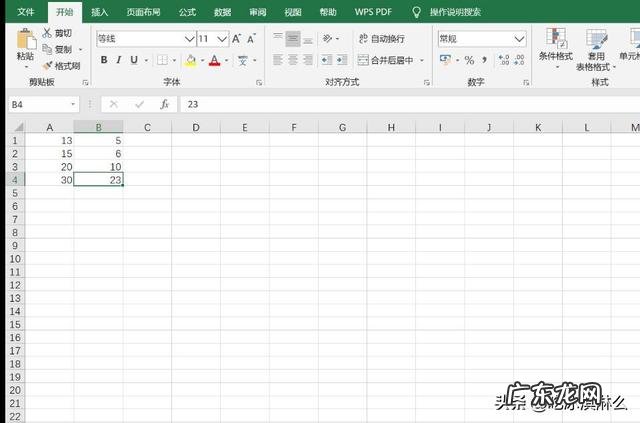Open the phonetic guide (文) icon
Screen dimensions: 640x423
coord(243,60)
